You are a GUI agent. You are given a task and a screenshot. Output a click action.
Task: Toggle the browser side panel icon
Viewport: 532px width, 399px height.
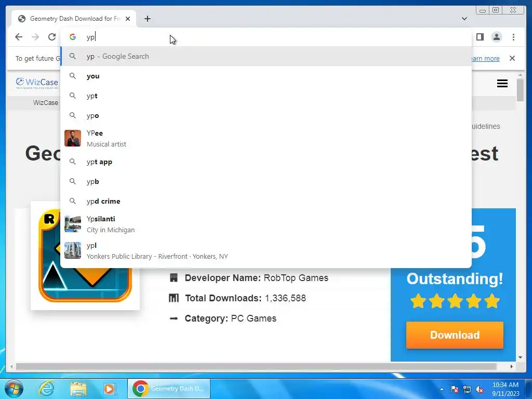coord(480,37)
